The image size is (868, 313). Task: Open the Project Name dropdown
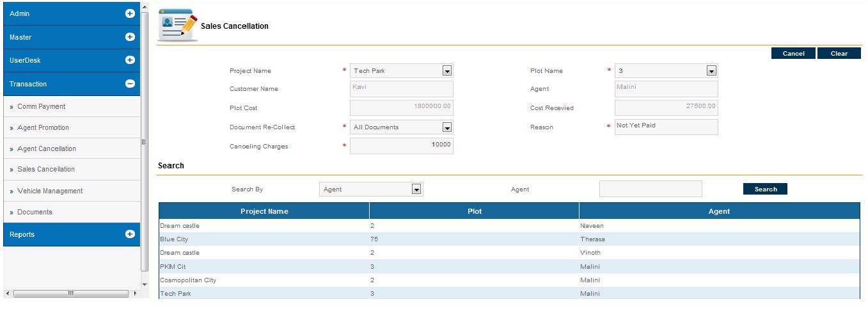[x=447, y=71]
